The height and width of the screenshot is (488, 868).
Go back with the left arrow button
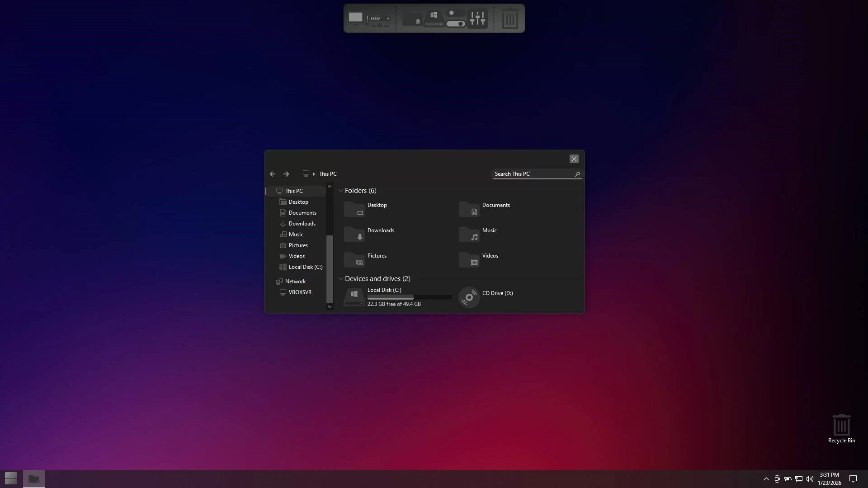tap(272, 174)
